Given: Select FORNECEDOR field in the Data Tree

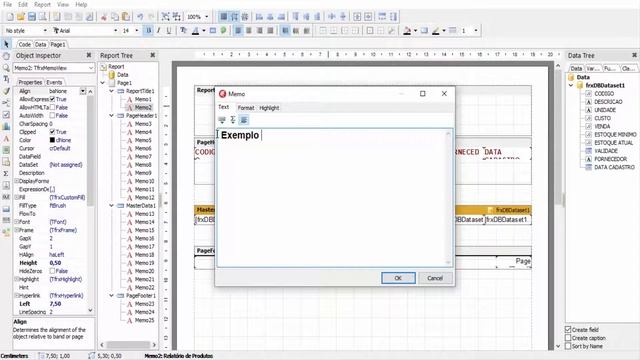Looking at the screenshot, I should [611, 159].
